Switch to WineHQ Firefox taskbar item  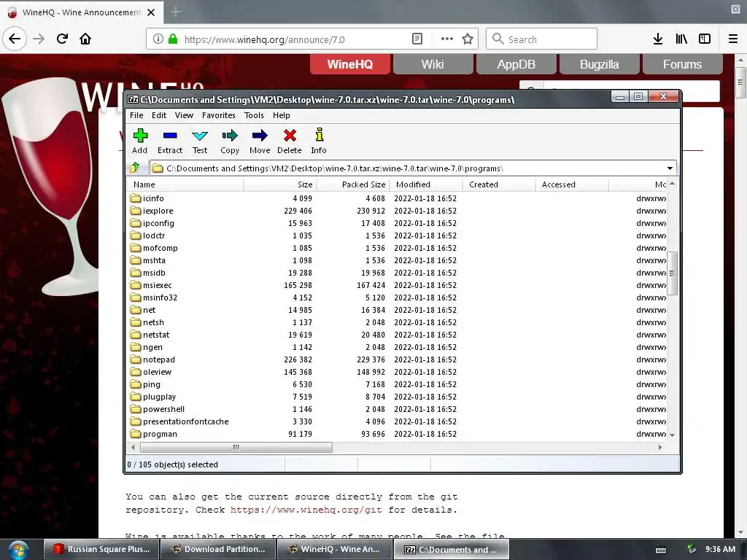tap(334, 549)
